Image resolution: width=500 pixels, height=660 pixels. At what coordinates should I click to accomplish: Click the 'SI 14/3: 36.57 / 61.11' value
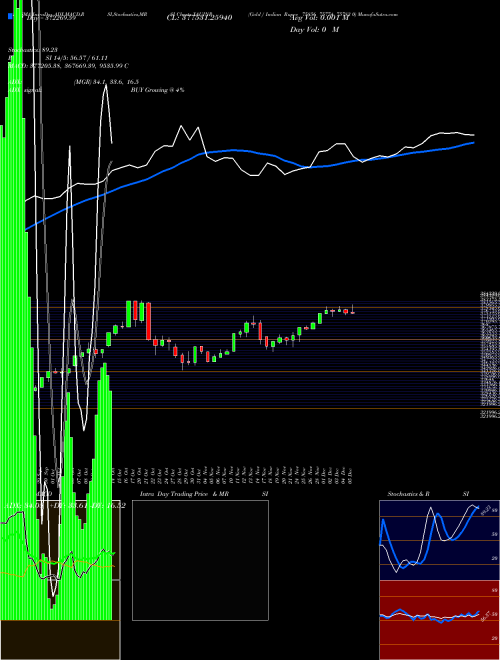point(76,58)
